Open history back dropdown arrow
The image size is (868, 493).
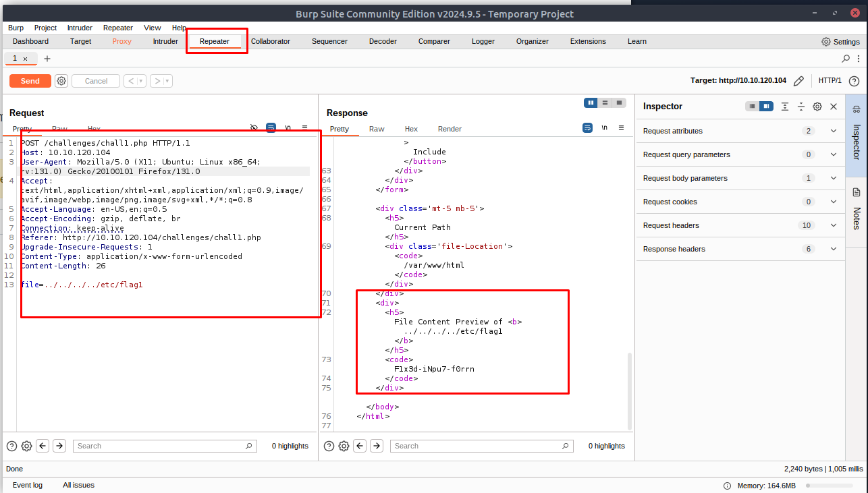click(142, 81)
